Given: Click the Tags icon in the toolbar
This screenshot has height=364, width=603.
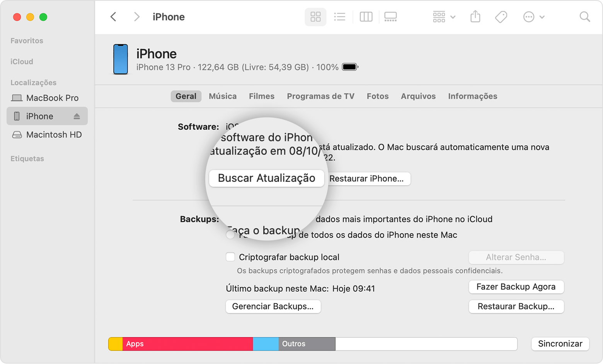Looking at the screenshot, I should pyautogui.click(x=501, y=17).
